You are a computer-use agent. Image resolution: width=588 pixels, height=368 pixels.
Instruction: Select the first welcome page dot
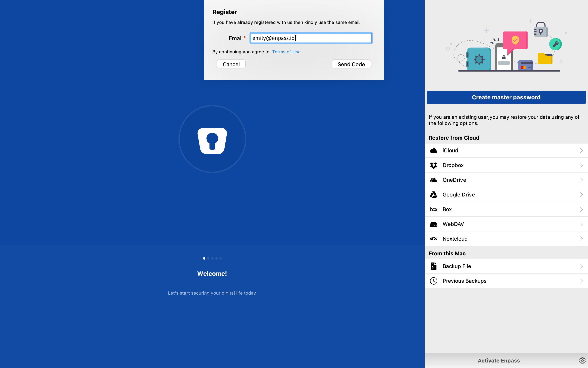204,258
